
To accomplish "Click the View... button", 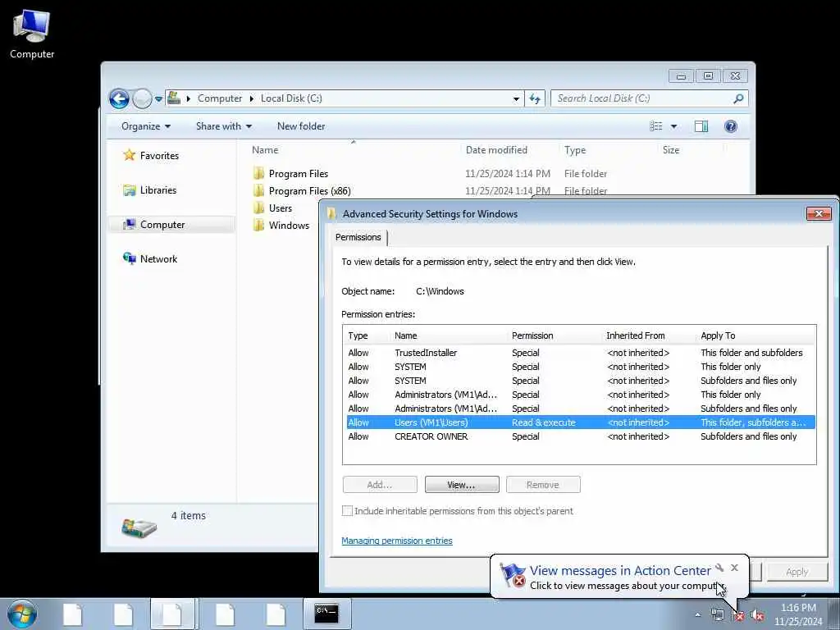I will (x=462, y=485).
